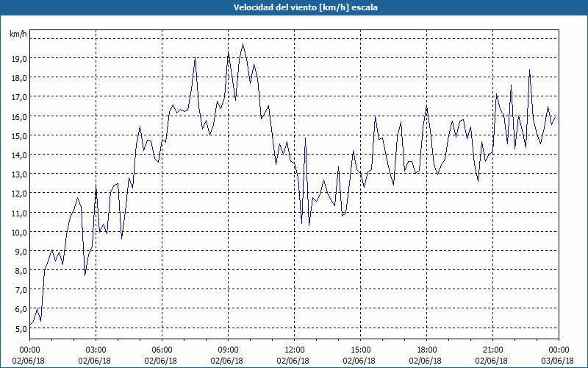Click the '7,0' y-axis value

[21, 290]
